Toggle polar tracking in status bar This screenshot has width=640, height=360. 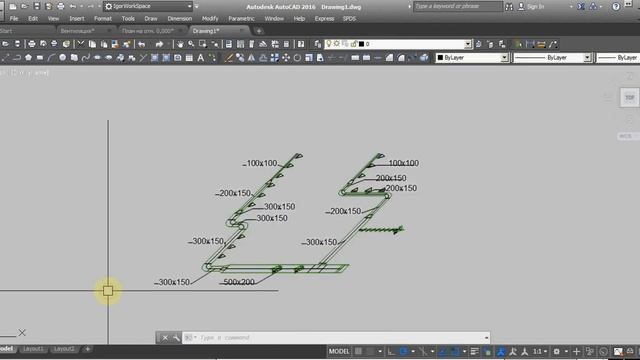(403, 351)
